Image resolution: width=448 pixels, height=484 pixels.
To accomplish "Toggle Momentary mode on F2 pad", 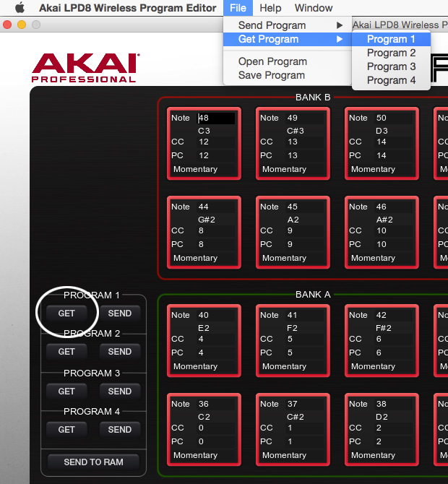I will coord(293,366).
